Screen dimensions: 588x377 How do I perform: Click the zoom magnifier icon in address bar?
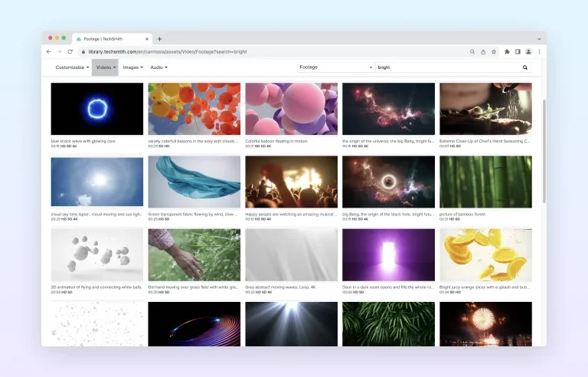(x=472, y=52)
